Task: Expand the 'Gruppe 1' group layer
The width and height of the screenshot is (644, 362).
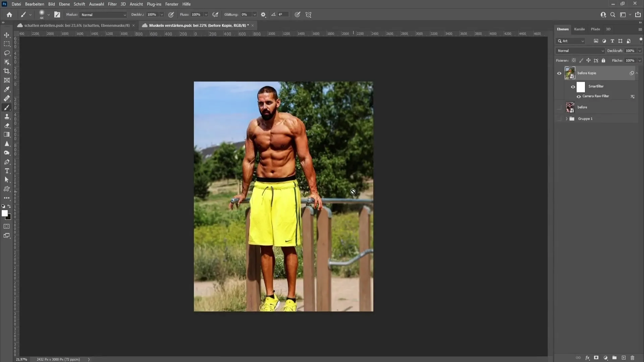Action: pyautogui.click(x=567, y=118)
